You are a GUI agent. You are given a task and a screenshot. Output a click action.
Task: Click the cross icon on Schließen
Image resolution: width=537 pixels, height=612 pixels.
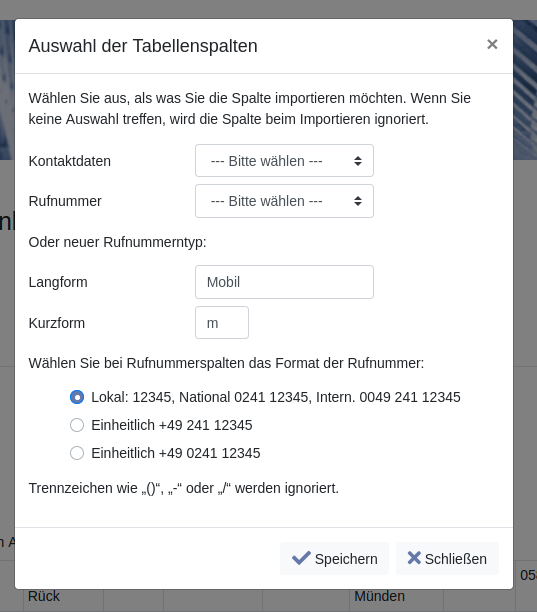414,558
